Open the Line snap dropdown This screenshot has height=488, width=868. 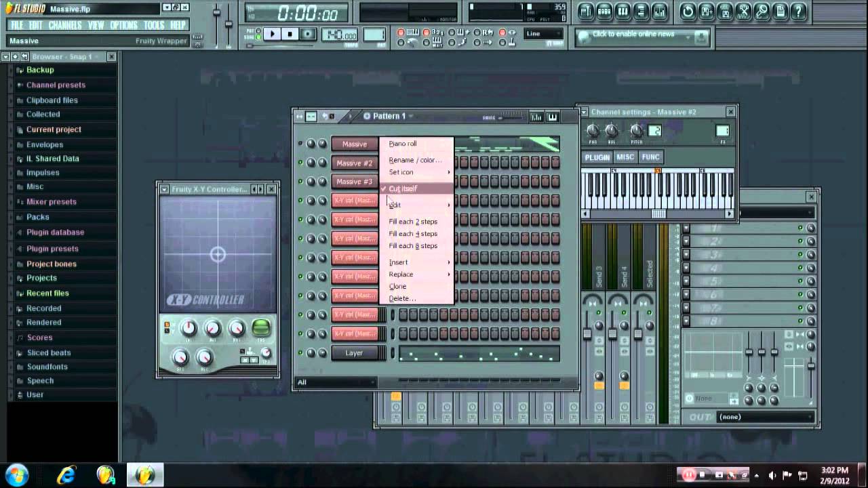[x=544, y=34]
